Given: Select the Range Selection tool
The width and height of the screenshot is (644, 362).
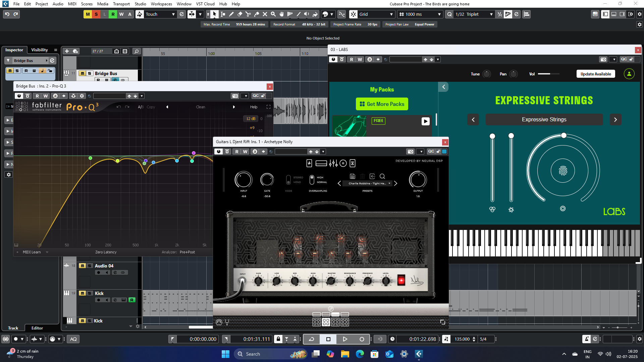Looking at the screenshot, I should [223, 14].
